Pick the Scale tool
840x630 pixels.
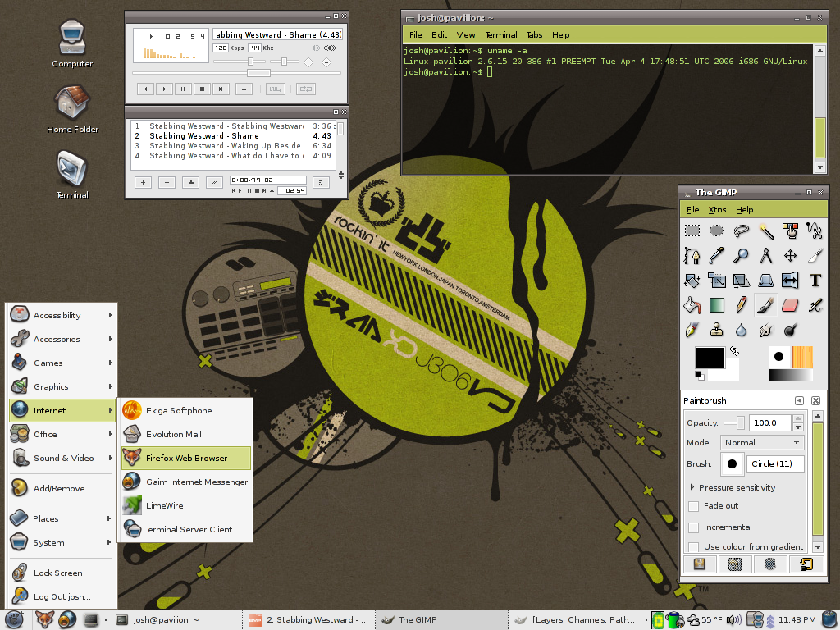(x=716, y=281)
